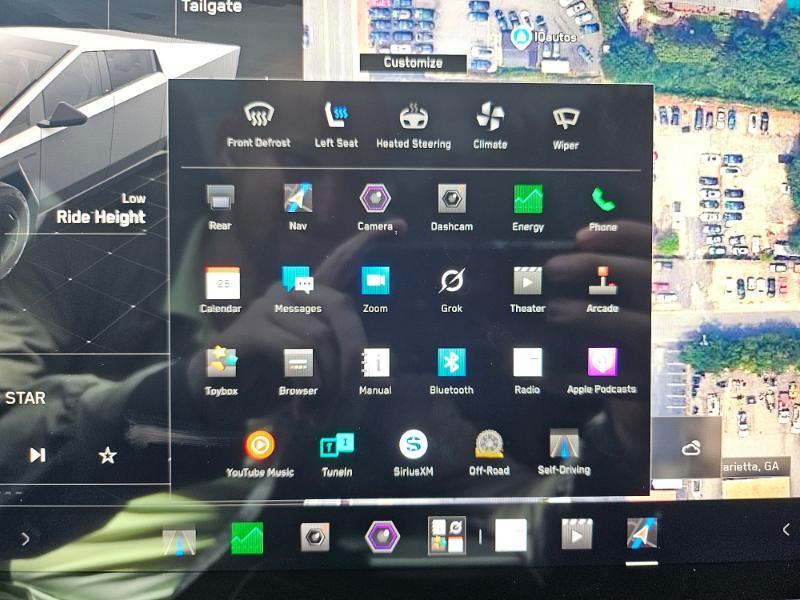Toggle Heated Steering wheel
The height and width of the screenshot is (600, 800).
[413, 125]
